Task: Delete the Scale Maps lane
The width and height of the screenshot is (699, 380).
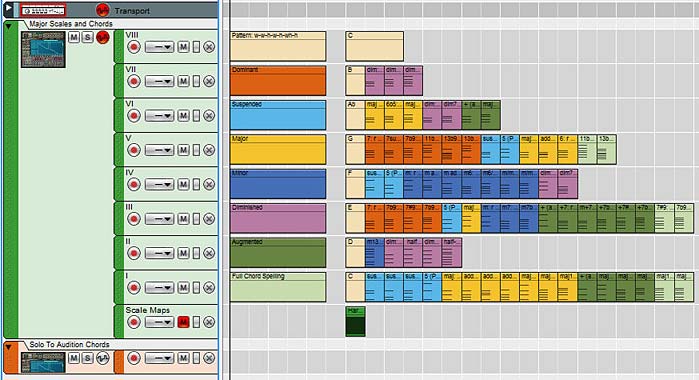Action: click(209, 322)
